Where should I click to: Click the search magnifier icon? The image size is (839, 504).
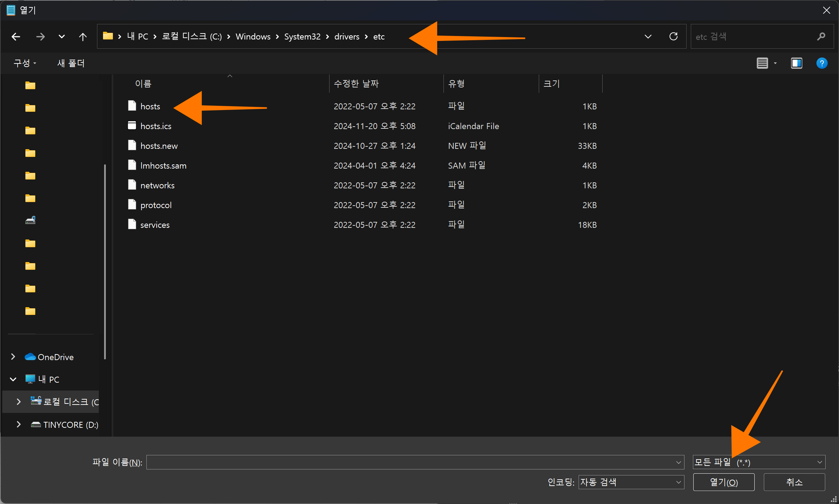[821, 36]
